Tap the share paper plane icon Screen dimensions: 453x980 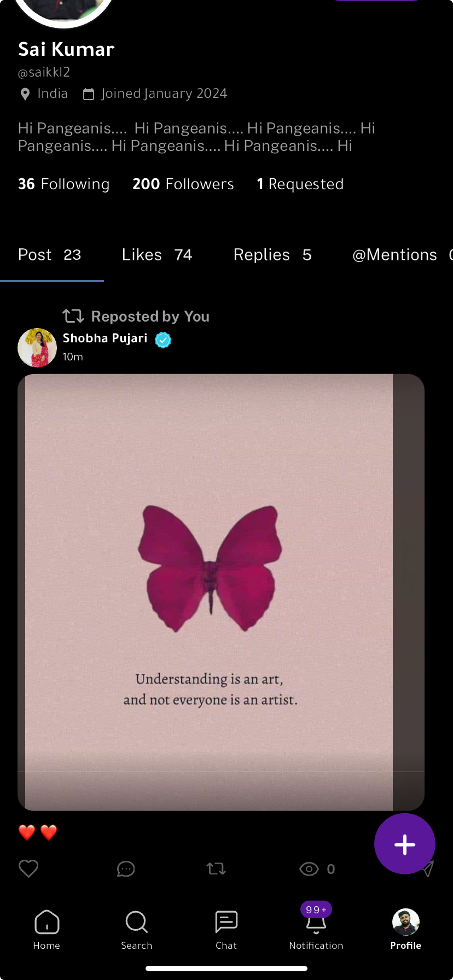pos(428,868)
